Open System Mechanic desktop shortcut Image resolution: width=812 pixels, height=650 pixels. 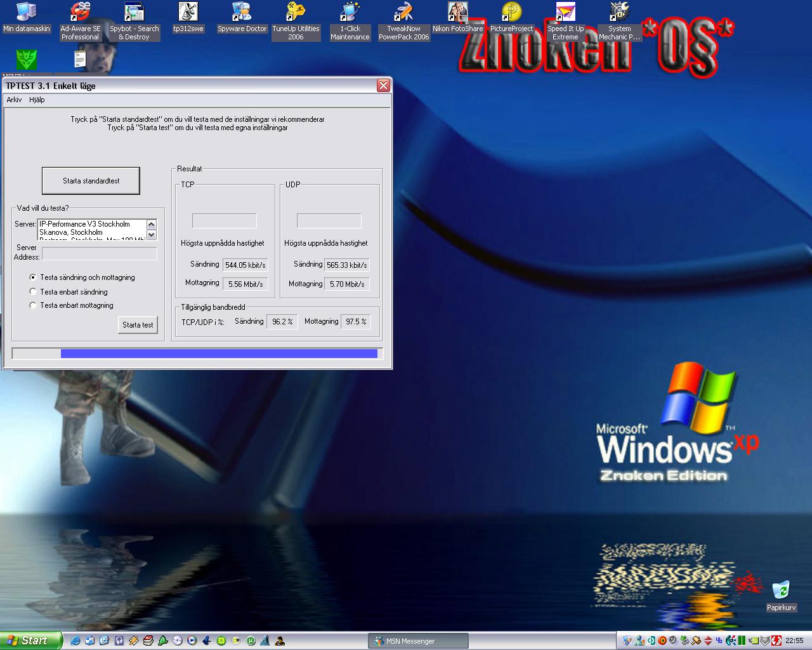coord(619,21)
